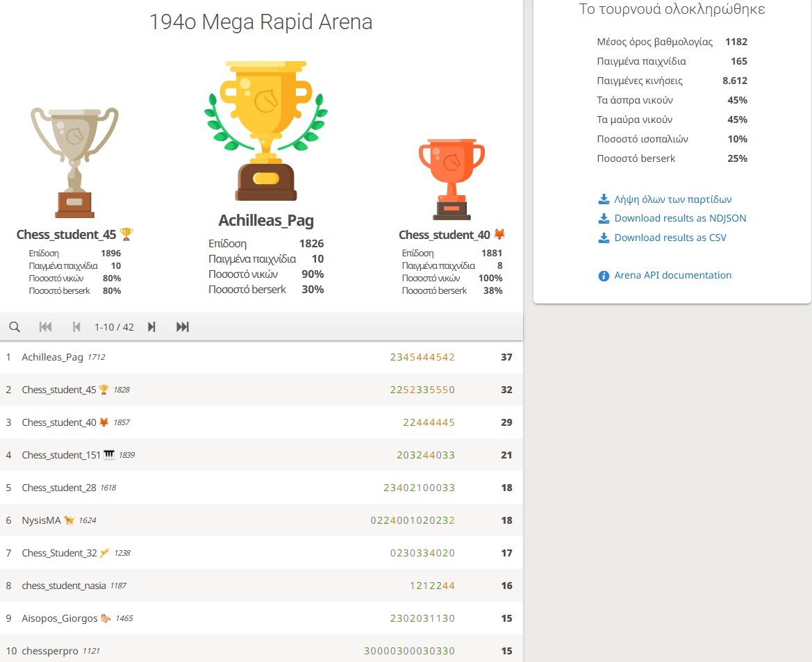Click the info icon near Arena API documentation
Image resolution: width=812 pixels, height=662 pixels.
pos(603,275)
